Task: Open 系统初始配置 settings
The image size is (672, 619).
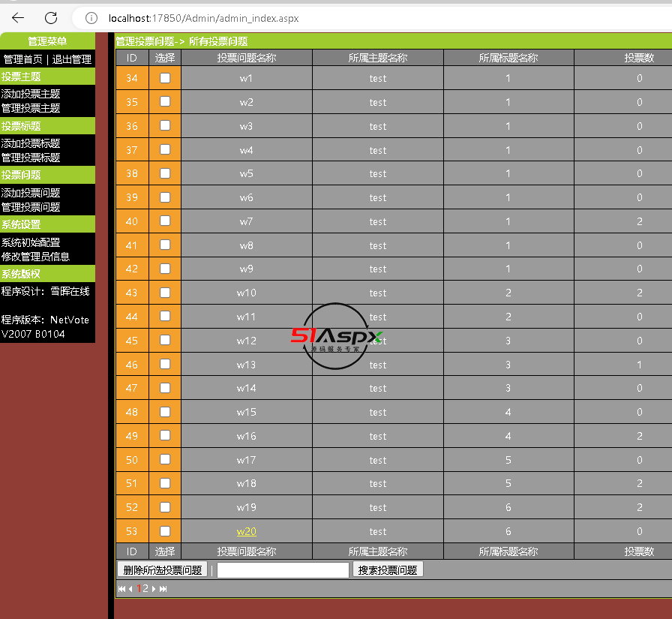Action: (31, 242)
